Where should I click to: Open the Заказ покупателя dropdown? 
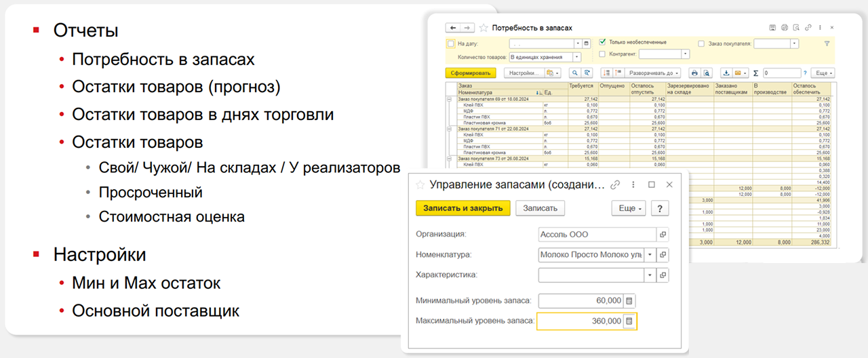tap(795, 43)
